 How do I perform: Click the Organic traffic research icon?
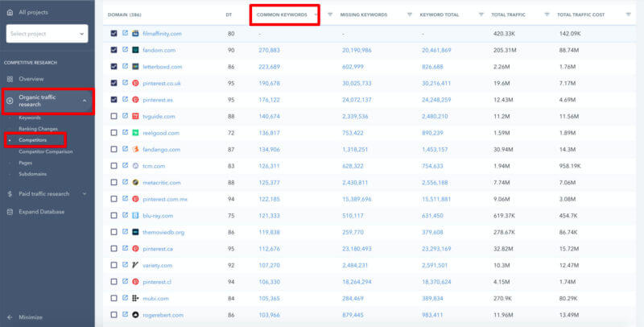pos(10,101)
